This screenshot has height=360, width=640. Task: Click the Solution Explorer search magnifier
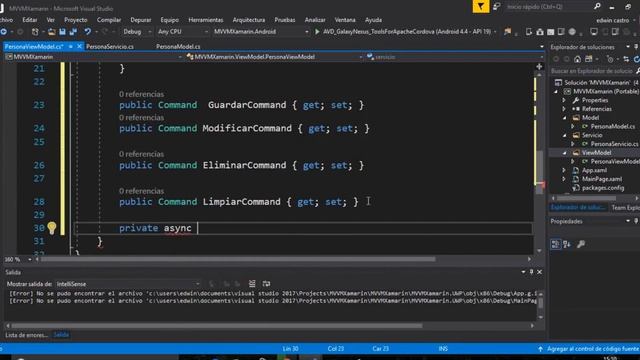(637, 71)
